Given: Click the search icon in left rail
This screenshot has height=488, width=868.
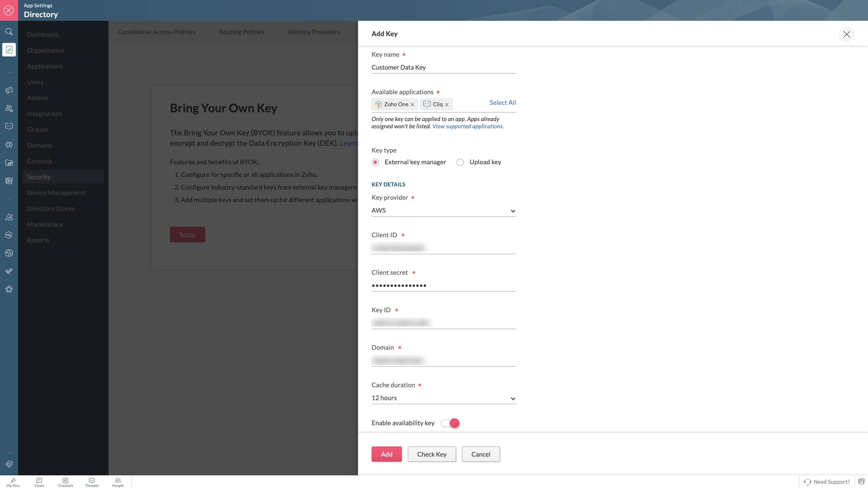Looking at the screenshot, I should (9, 32).
